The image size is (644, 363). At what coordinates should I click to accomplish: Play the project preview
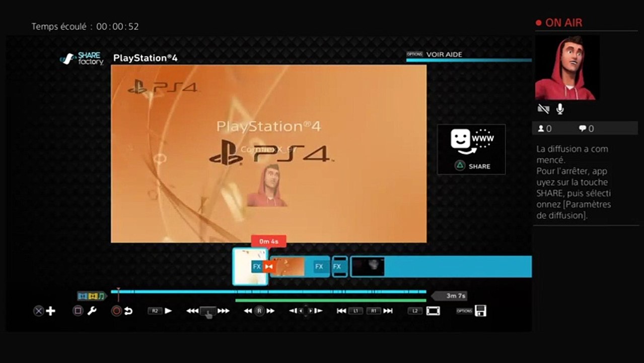pos(168,311)
